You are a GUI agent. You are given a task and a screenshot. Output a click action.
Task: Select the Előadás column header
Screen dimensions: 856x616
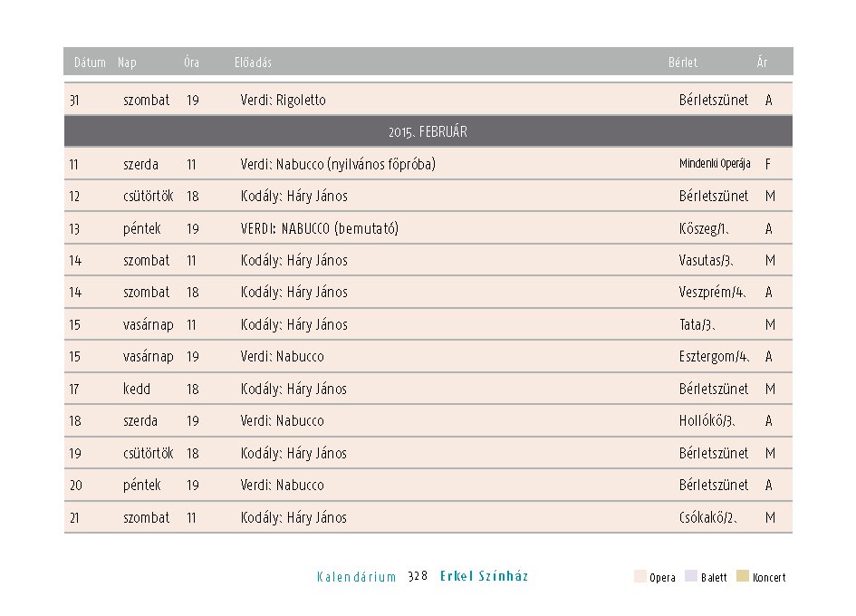[x=253, y=63]
